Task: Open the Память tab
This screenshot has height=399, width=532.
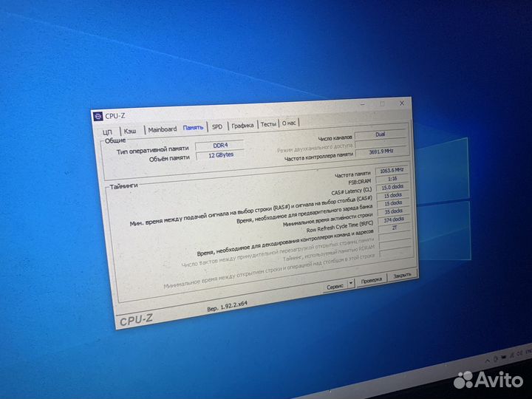Action: [x=193, y=128]
